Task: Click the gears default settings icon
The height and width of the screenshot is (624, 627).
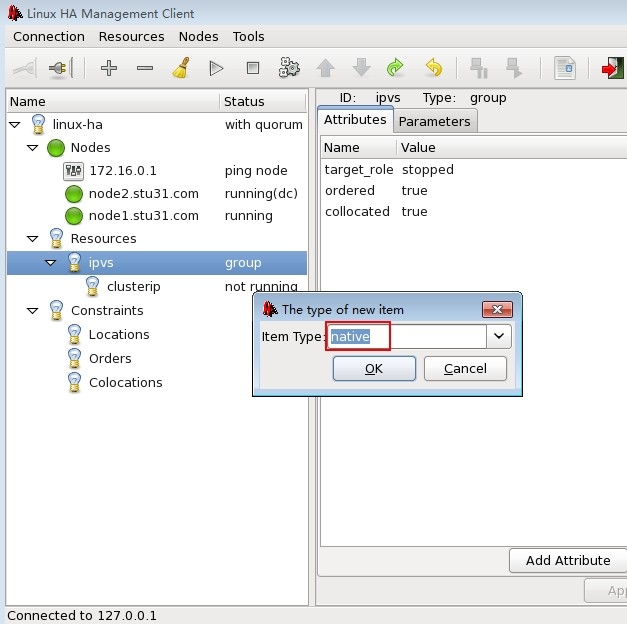Action: (x=289, y=68)
